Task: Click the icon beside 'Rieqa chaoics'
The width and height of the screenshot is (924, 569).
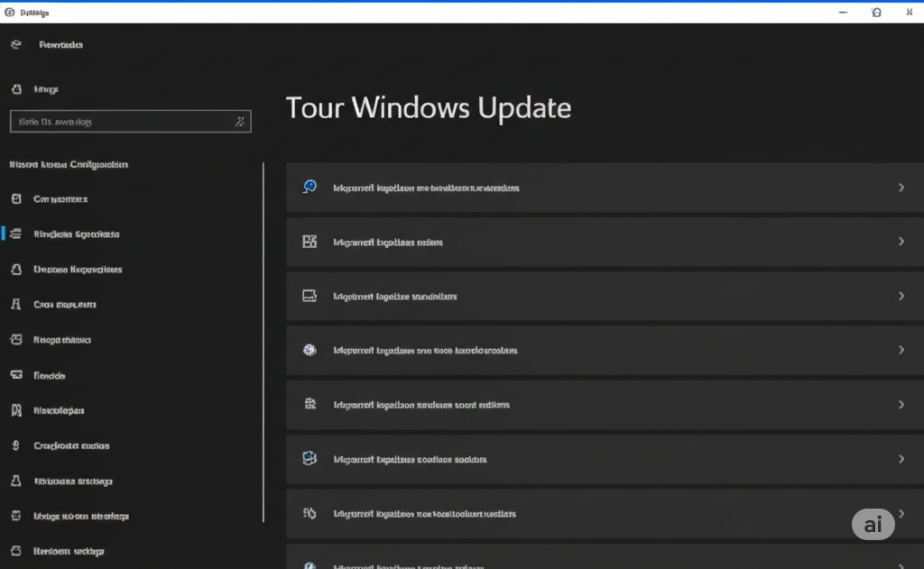Action: [16, 339]
